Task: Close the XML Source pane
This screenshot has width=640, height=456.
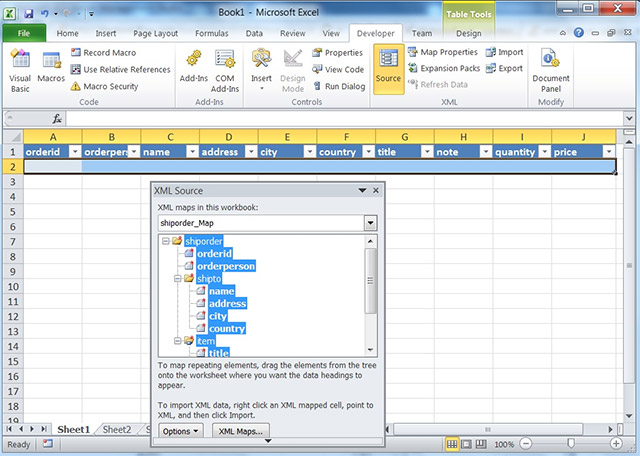Action: [x=376, y=190]
